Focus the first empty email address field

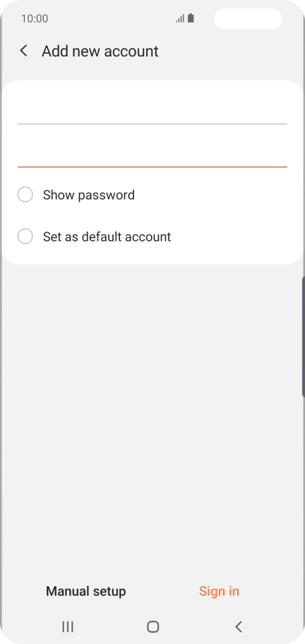click(152, 109)
